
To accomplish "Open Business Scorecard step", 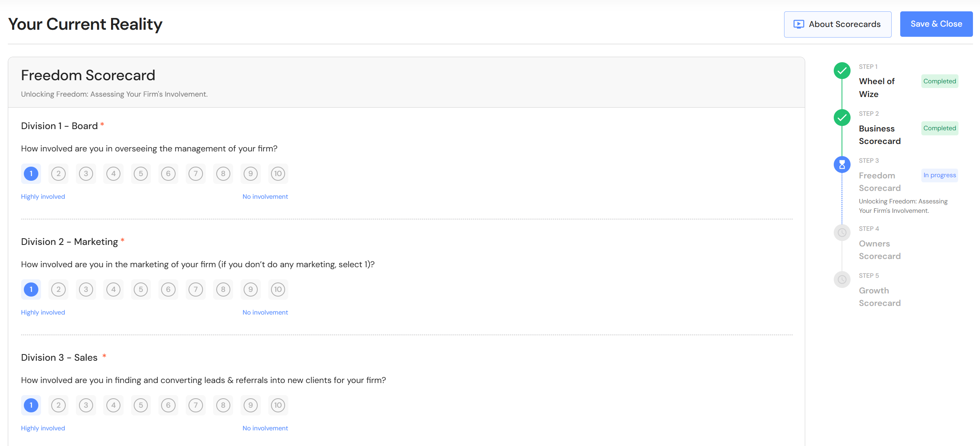I will pyautogui.click(x=879, y=135).
